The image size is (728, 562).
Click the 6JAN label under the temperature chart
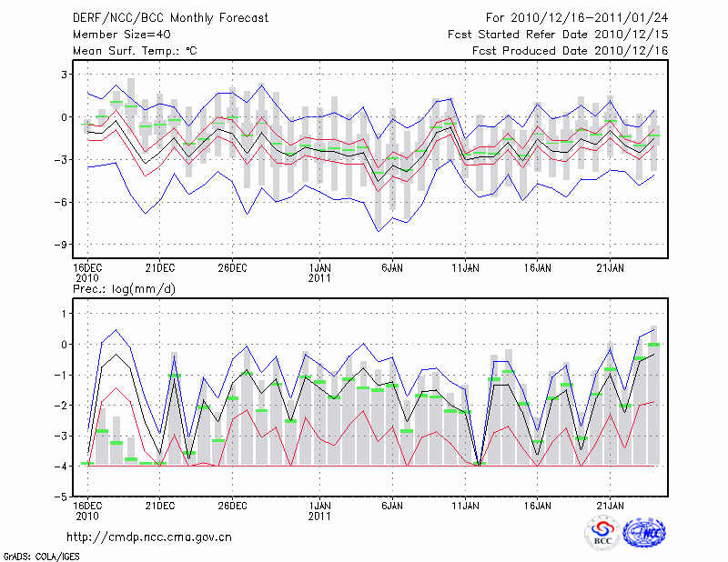pyautogui.click(x=392, y=267)
